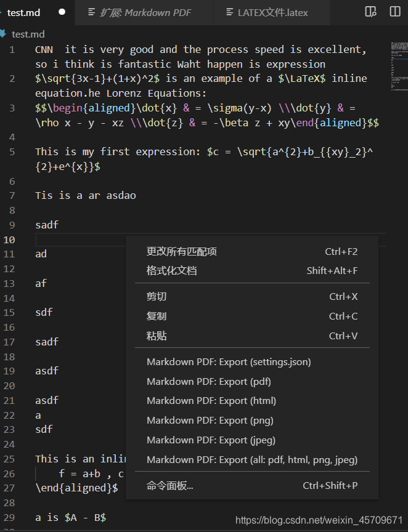Switch to the 扩展: Markdown PDF tab
The image size is (408, 532).
(145, 12)
